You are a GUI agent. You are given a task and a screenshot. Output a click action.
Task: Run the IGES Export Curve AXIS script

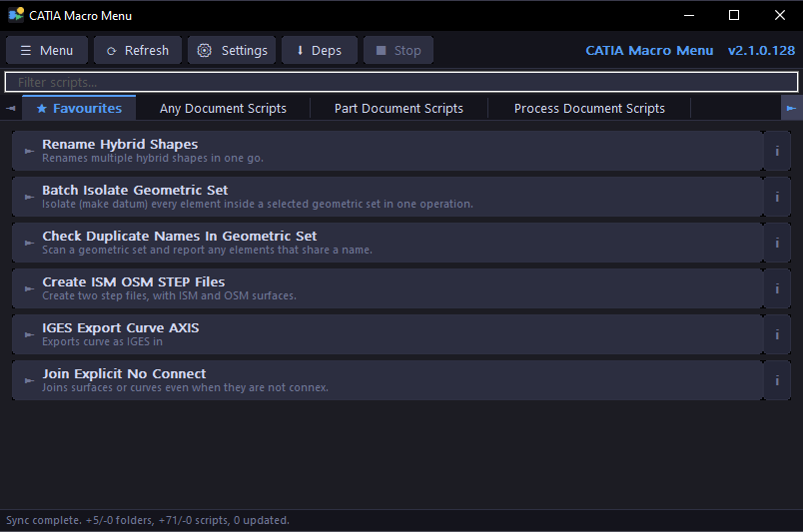click(x=388, y=334)
